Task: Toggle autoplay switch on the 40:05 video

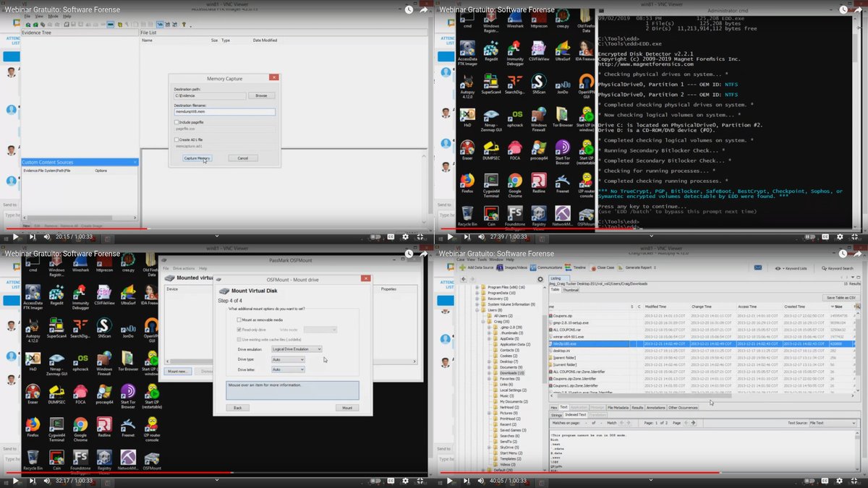Action: [x=811, y=480]
